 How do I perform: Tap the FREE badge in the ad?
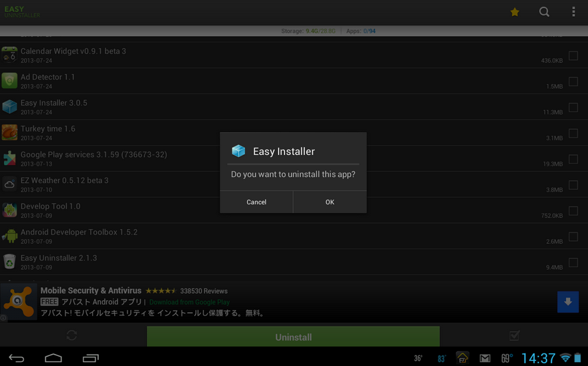[x=49, y=302]
